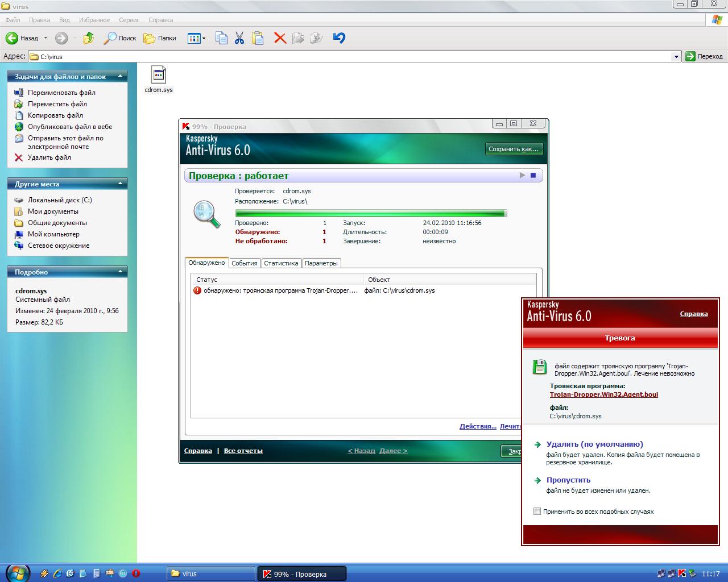728x582 pixels.
Task: Collapse the Подробно details panel
Action: tap(120, 272)
